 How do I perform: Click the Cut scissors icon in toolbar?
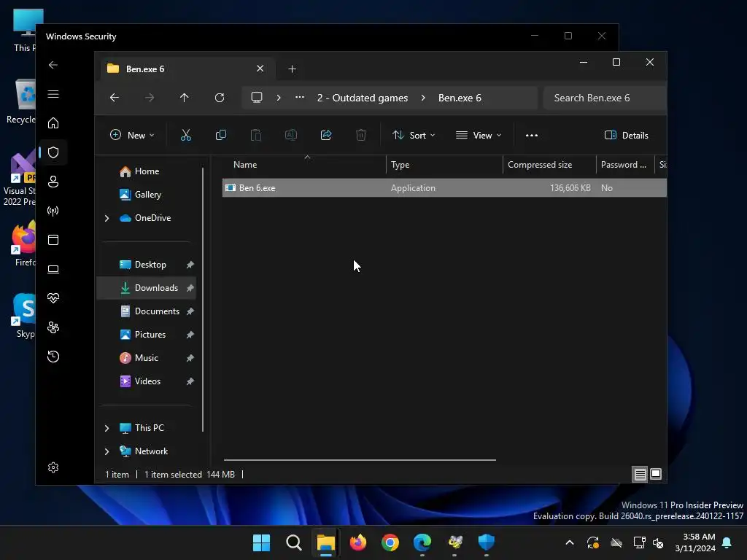coord(186,135)
